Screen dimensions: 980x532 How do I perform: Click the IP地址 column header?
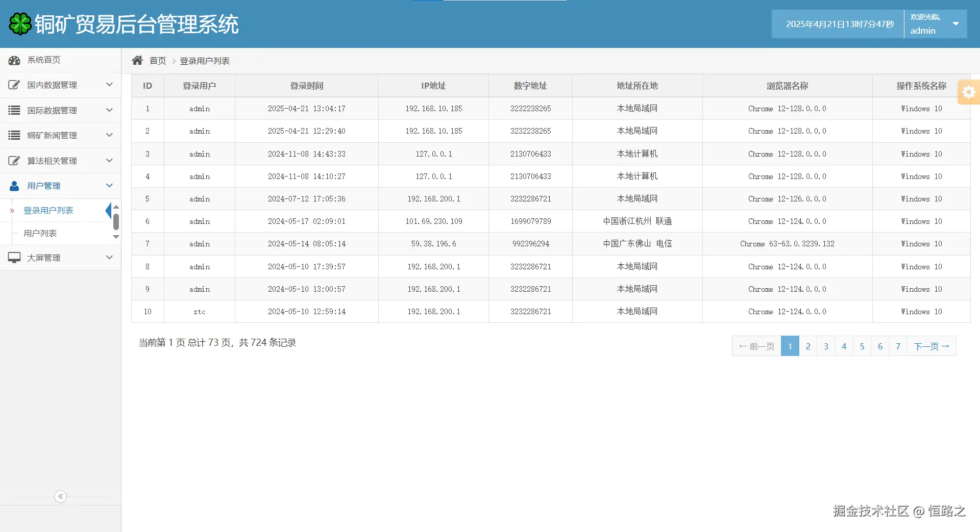click(x=433, y=86)
